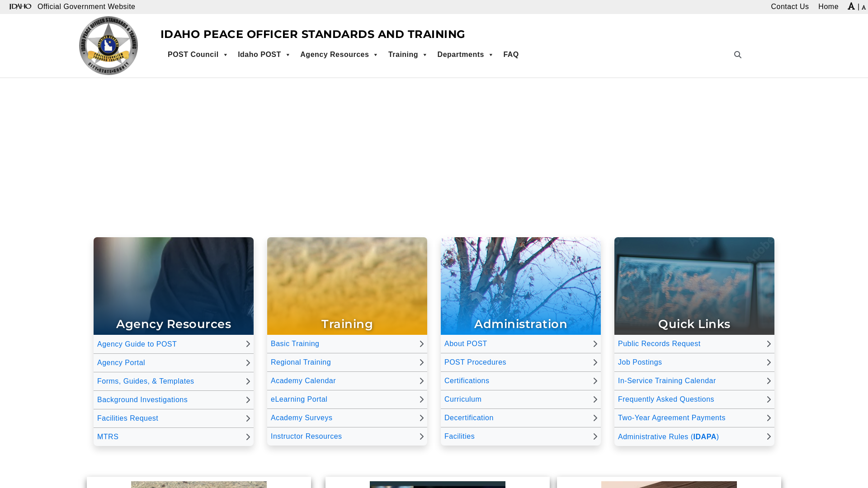Click chevron beside Agency Portal
The width and height of the screenshot is (868, 488).
tap(248, 363)
